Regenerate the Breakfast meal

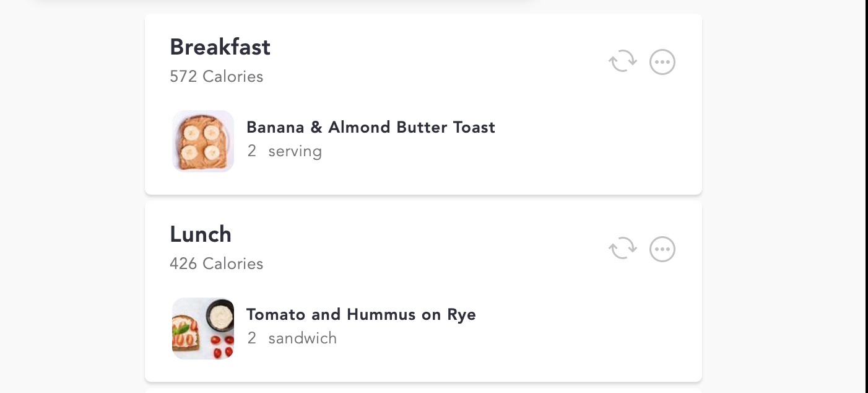click(622, 62)
